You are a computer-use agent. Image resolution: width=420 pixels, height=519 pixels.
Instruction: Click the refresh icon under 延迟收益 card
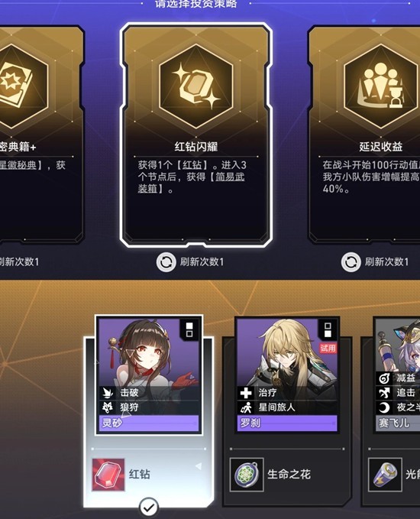pos(351,262)
